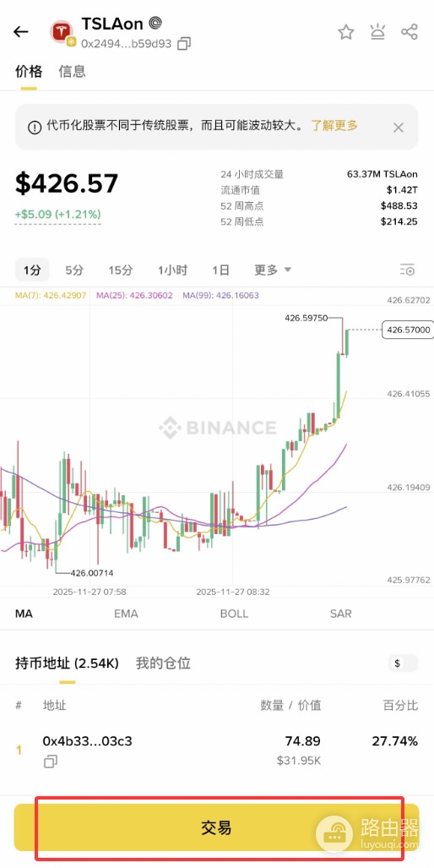Open price alert bell icon
The image size is (434, 868).
[x=377, y=32]
